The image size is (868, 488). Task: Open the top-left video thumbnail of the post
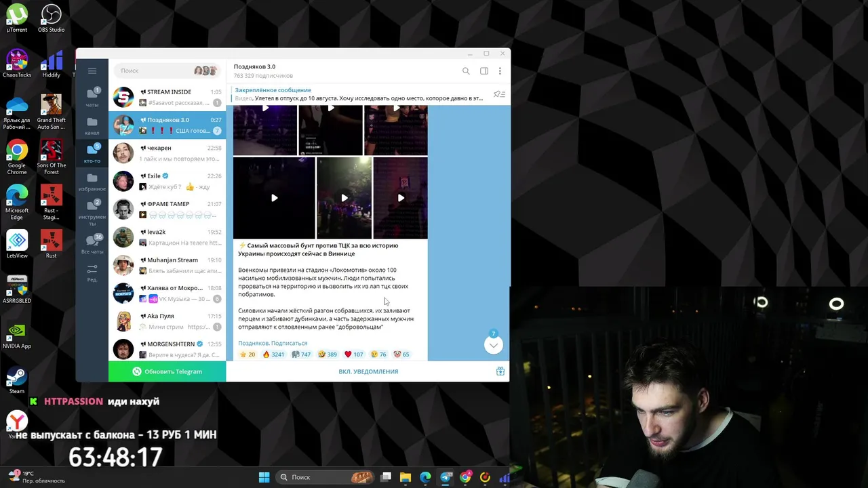click(265, 130)
